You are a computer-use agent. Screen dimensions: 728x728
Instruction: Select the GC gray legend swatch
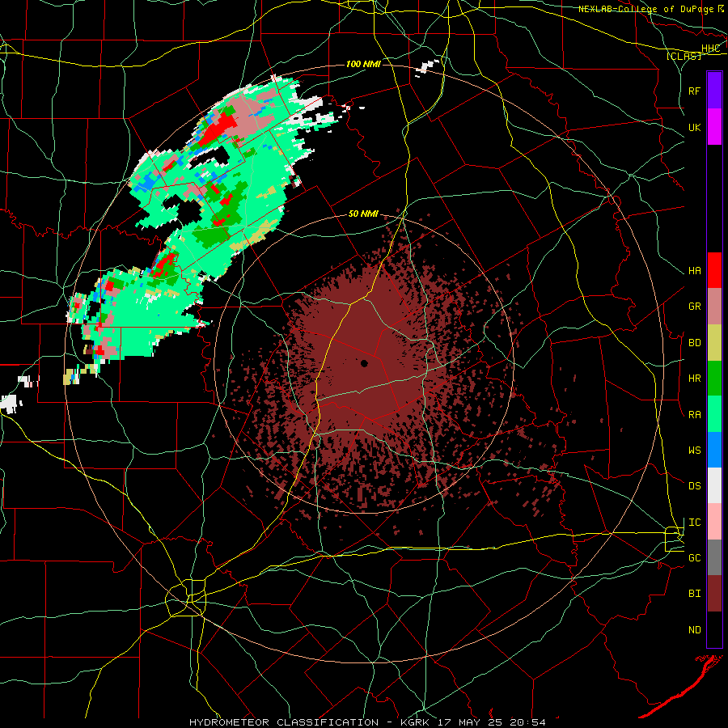[x=714, y=557]
